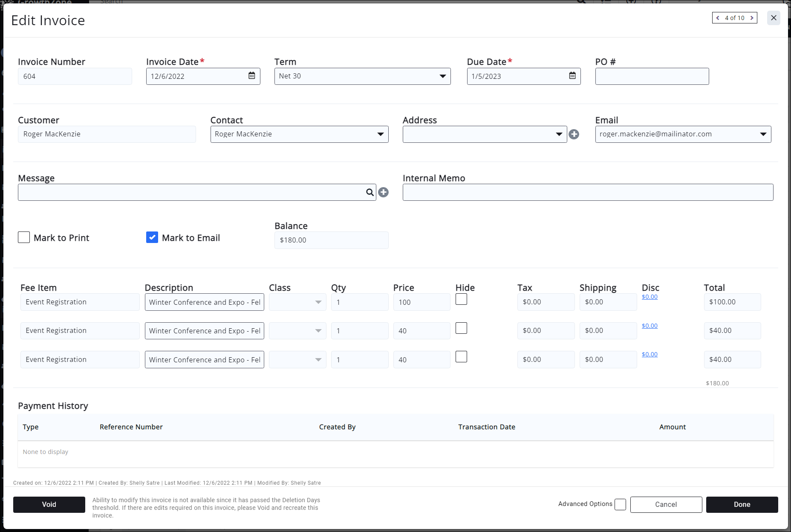Uncheck the Mark to Email checkbox
The image size is (791, 532).
tap(152, 237)
